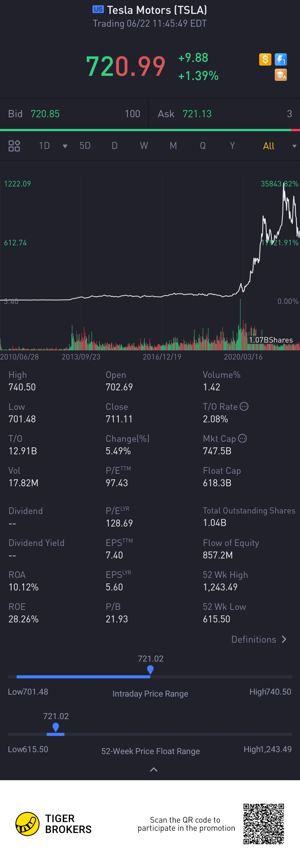
Task: Tap the chart peak label 1222.09
Action: click(x=17, y=184)
